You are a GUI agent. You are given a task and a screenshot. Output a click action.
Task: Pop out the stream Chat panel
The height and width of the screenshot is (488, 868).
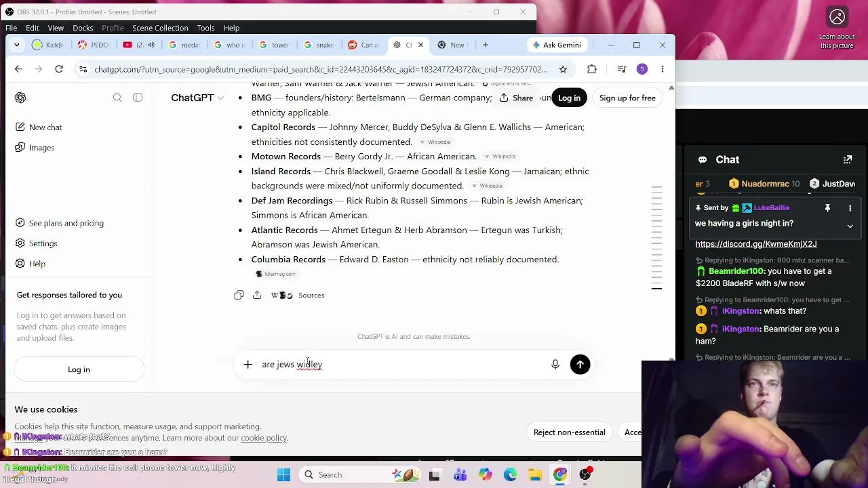[848, 160]
